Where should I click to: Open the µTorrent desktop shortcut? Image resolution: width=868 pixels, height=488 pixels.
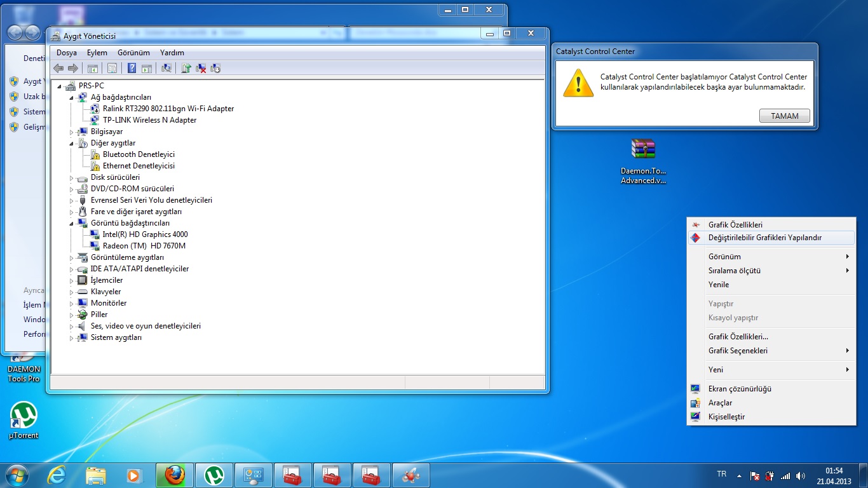pyautogui.click(x=24, y=420)
